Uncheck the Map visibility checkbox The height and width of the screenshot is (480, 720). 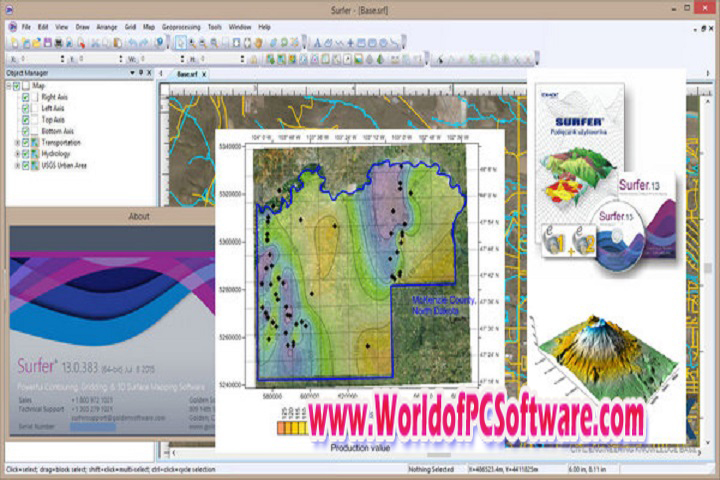17,85
